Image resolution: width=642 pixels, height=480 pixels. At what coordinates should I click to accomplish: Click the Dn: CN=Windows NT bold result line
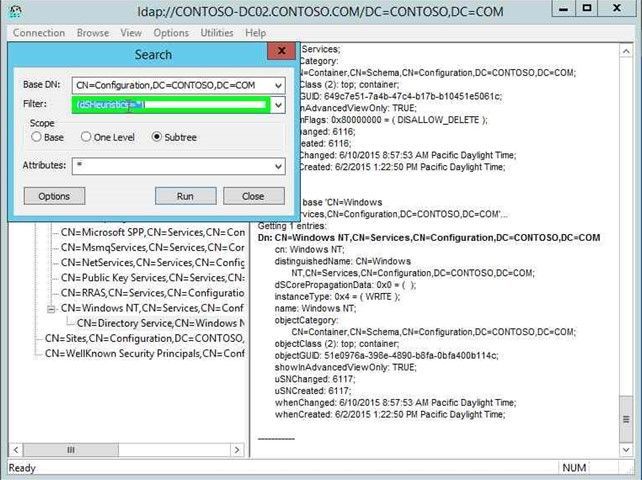click(429, 238)
